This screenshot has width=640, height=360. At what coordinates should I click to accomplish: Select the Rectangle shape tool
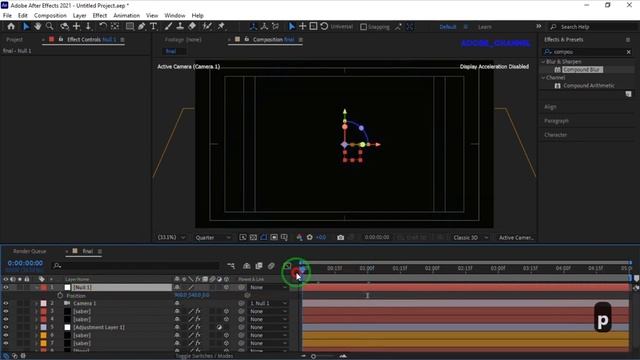coord(130,27)
